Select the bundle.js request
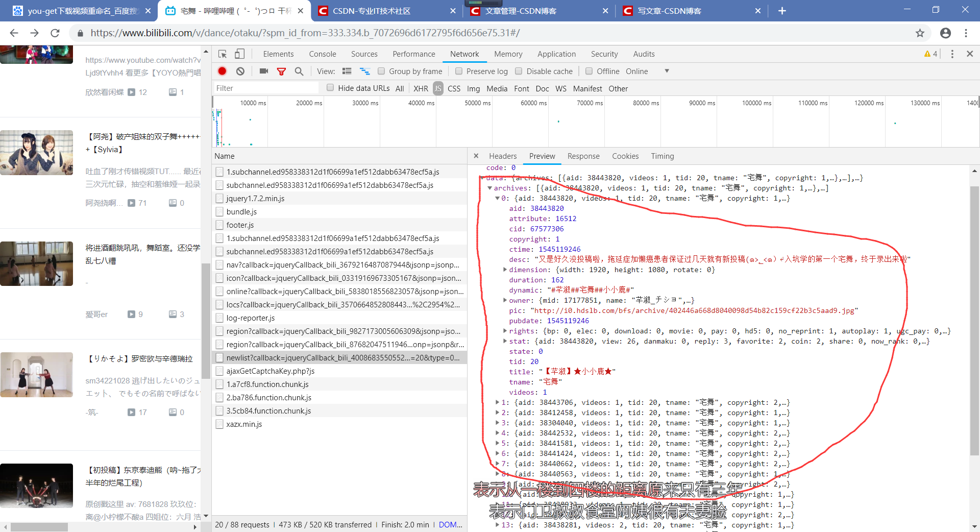980x532 pixels. 339,211
